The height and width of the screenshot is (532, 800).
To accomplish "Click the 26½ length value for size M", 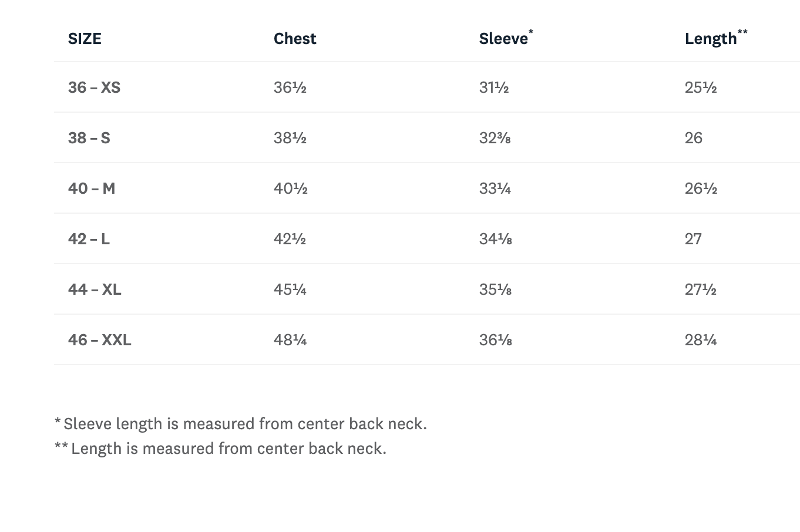I will [x=701, y=188].
